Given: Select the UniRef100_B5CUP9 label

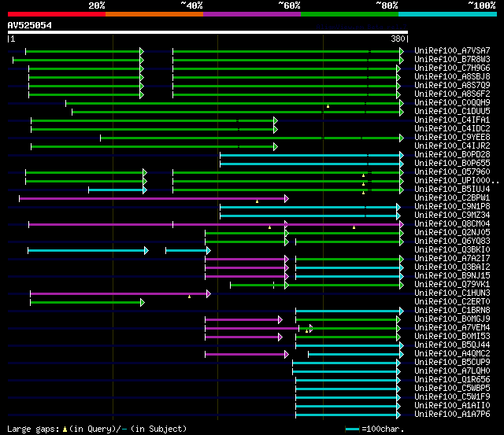Looking at the screenshot, I should [452, 363].
